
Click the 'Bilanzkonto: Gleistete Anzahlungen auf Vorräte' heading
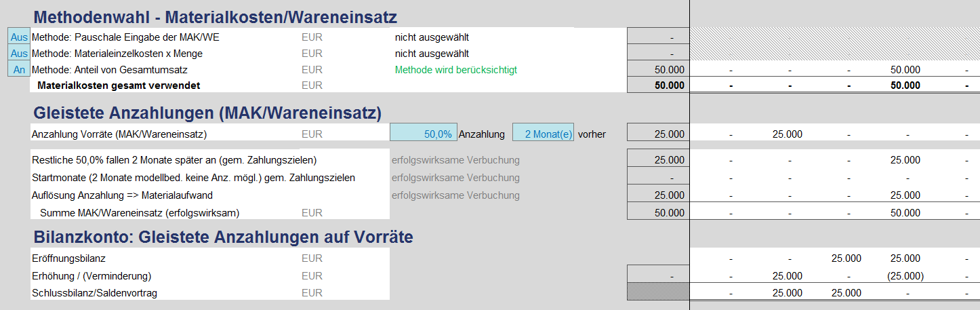tap(223, 237)
